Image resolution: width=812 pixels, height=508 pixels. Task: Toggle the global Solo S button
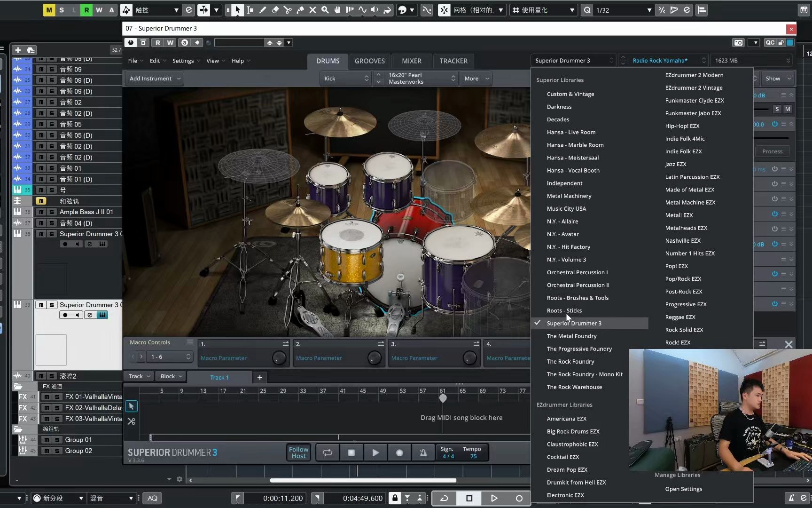[x=62, y=10]
